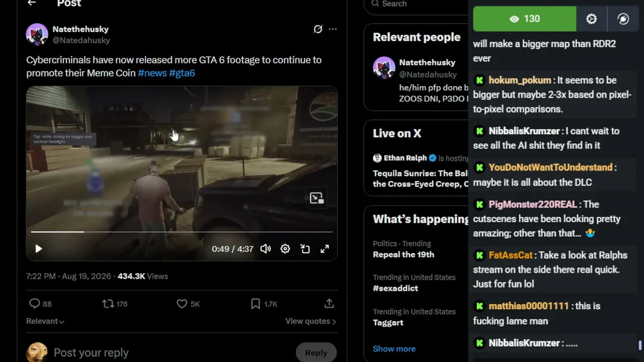Viewport: 644px width, 362px height.
Task: Toggle video loop or repost icon
Action: 305,248
